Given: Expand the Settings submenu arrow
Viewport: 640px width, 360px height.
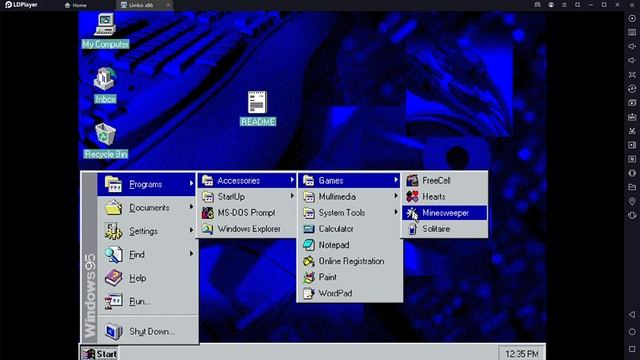Looking at the screenshot, I should (191, 231).
